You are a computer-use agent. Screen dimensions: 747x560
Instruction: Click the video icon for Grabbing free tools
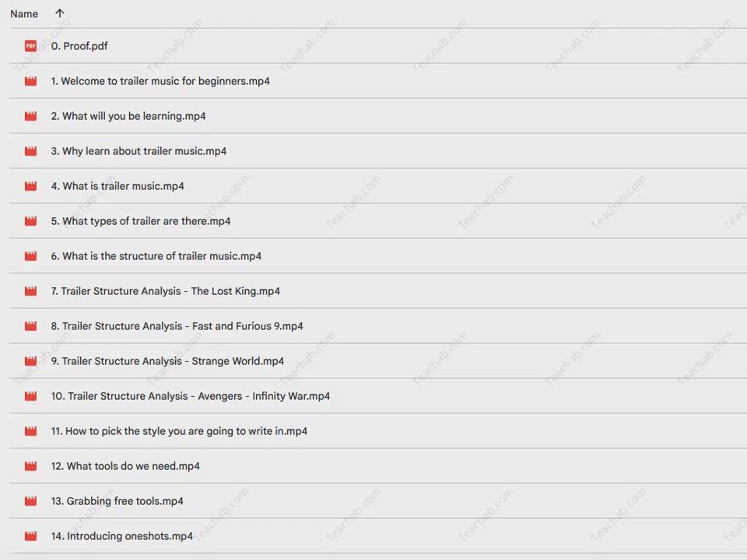(31, 502)
